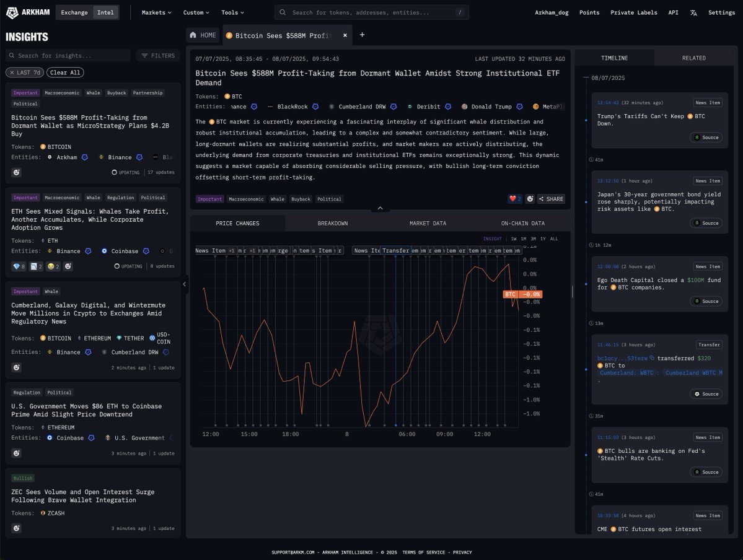Click the chart emoji reaction on ETH card
Viewport: 743px width, 560px height.
point(37,266)
